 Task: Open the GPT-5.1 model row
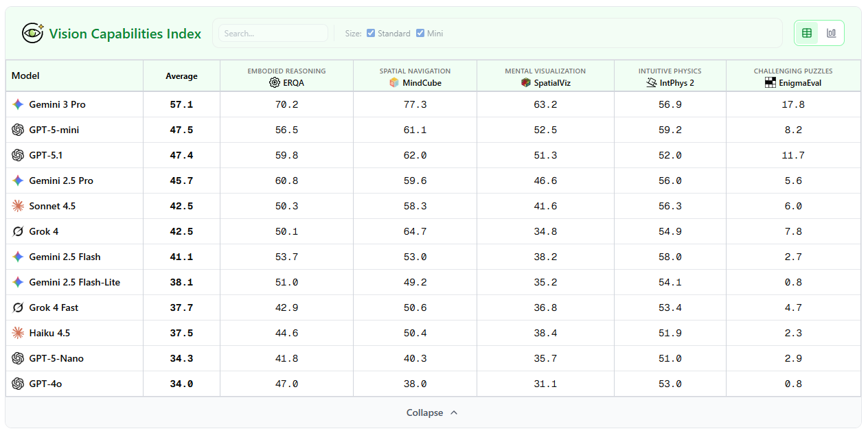46,156
